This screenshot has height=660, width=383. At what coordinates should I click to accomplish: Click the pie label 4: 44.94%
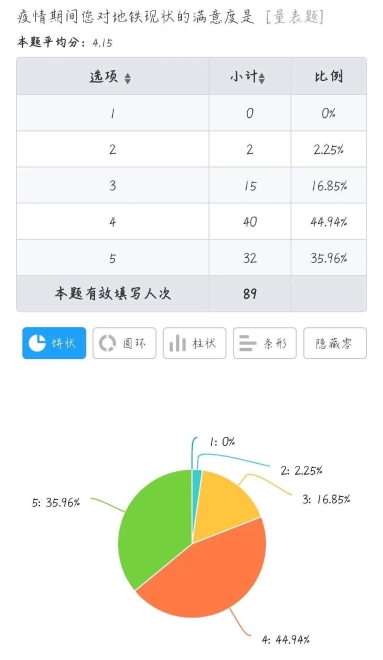click(x=285, y=640)
